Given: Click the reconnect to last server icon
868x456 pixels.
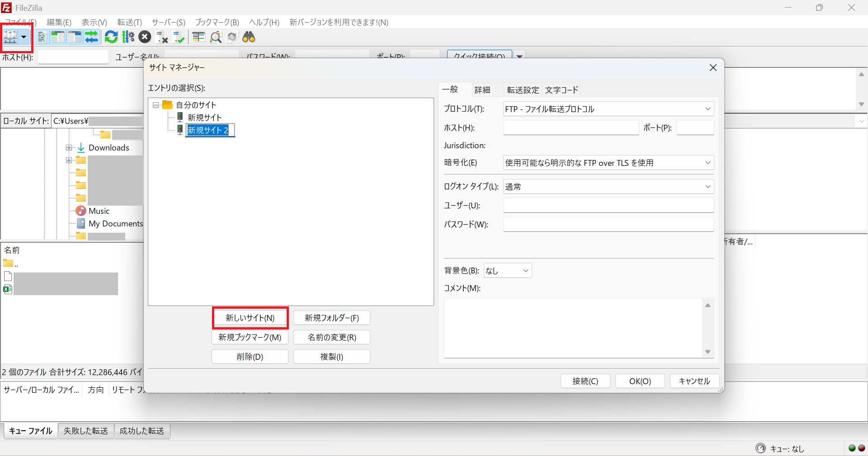Looking at the screenshot, I should 179,37.
